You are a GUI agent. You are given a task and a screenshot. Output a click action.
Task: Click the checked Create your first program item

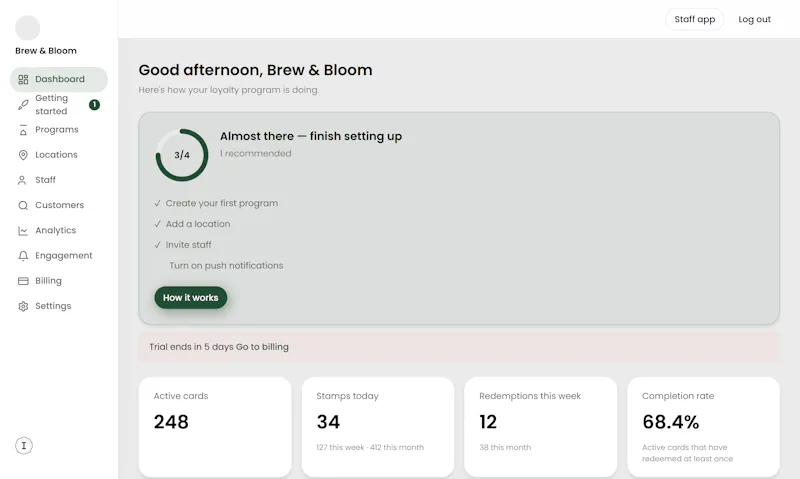coord(216,203)
